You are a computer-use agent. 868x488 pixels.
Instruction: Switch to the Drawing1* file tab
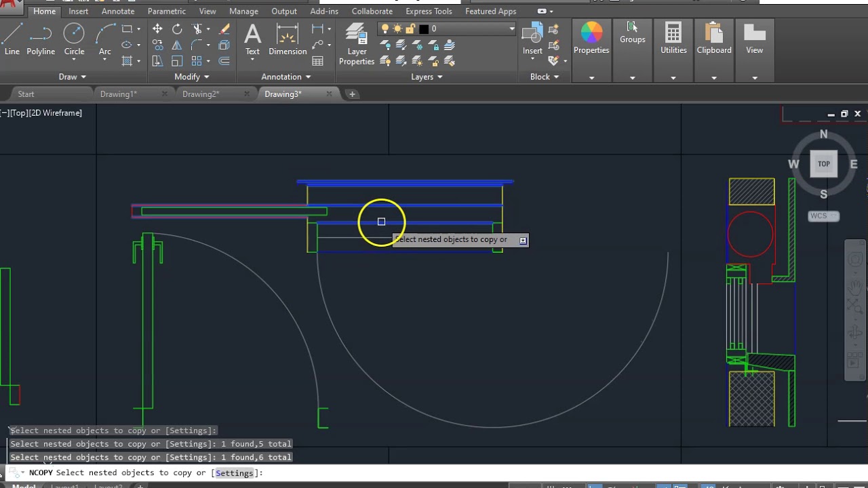click(119, 94)
